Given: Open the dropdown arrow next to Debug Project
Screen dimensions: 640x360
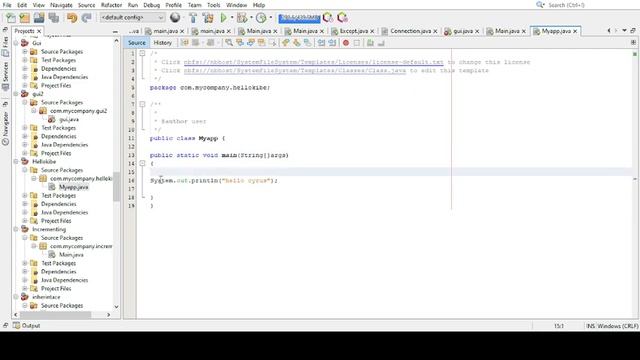Looking at the screenshot, I should point(251,18).
